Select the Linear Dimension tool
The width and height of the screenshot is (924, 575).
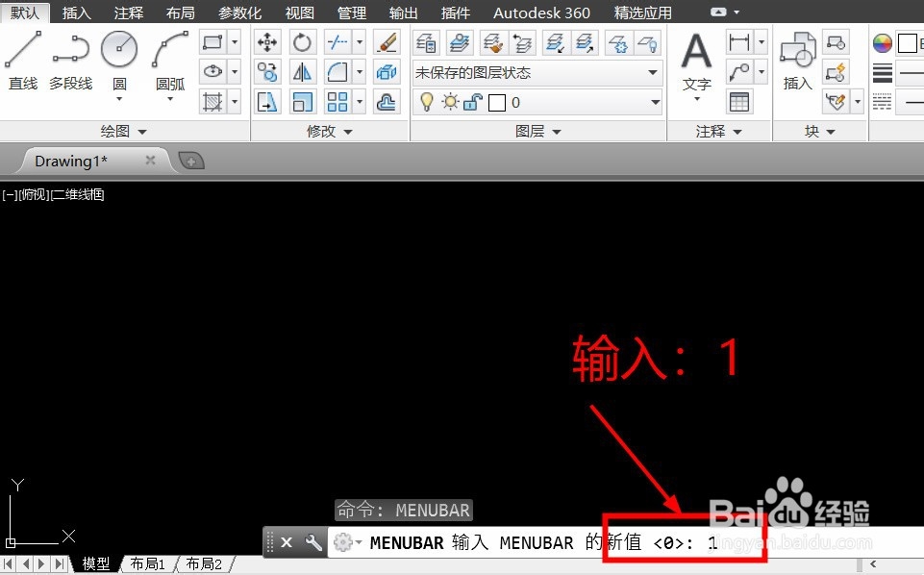[x=739, y=42]
